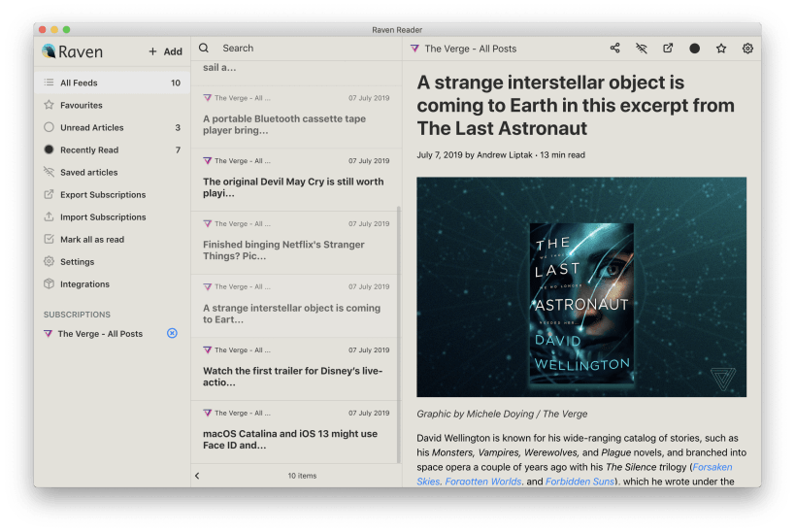795x532 pixels.
Task: Open Favourites section
Action: pyautogui.click(x=112, y=105)
